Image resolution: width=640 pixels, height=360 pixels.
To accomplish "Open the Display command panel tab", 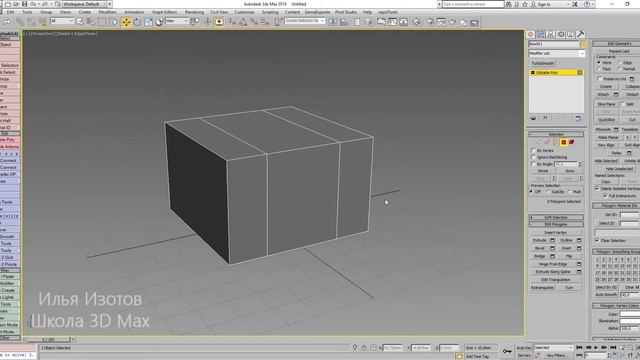I will pos(570,35).
